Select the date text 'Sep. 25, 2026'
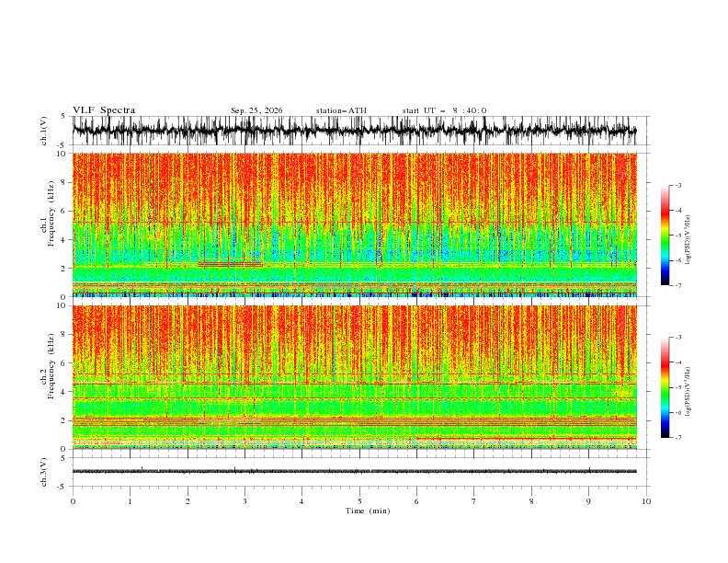This screenshot has width=728, height=563. click(x=256, y=110)
